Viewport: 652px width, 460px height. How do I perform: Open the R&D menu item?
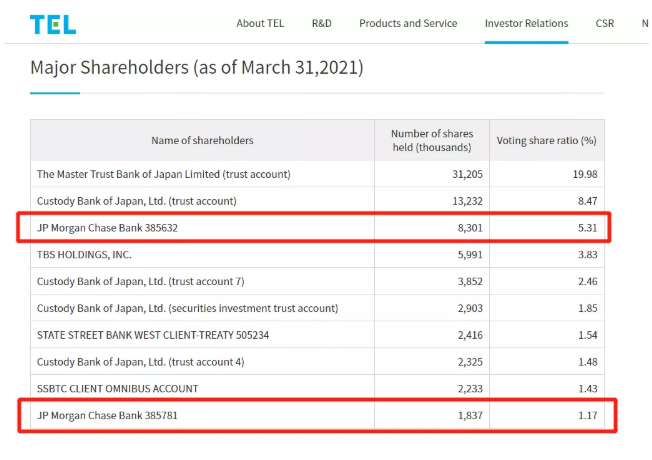(321, 23)
